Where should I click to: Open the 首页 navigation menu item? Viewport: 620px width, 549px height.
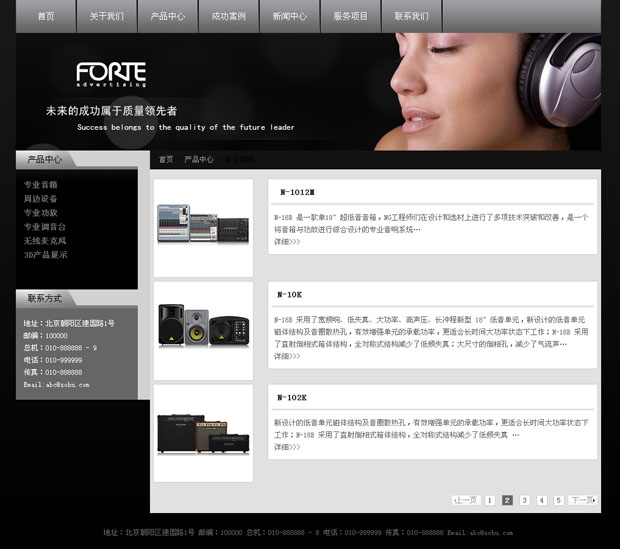click(46, 17)
